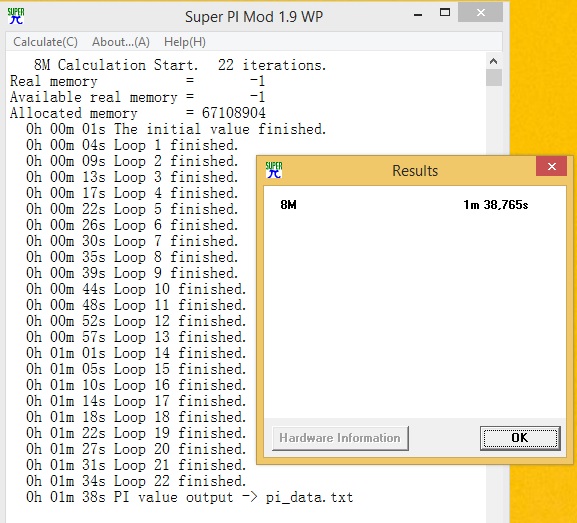Click the 'Real memory = -1' line
The width and height of the screenshot is (577, 523).
click(x=138, y=81)
